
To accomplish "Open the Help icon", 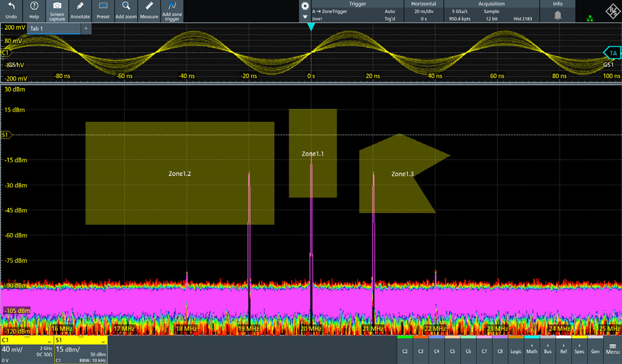I will pos(34,11).
